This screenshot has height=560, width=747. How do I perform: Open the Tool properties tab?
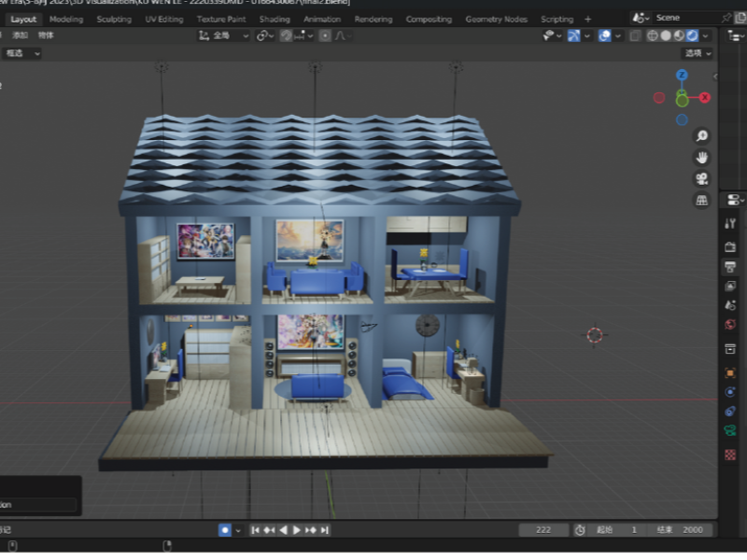[x=730, y=224]
